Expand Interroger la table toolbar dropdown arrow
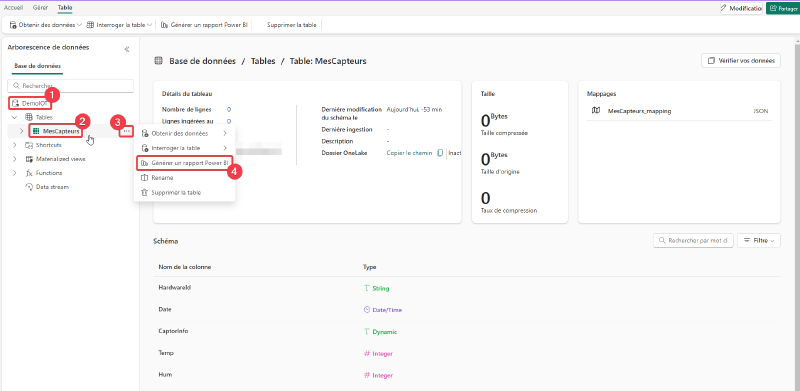The height and width of the screenshot is (391, 800). [x=148, y=25]
